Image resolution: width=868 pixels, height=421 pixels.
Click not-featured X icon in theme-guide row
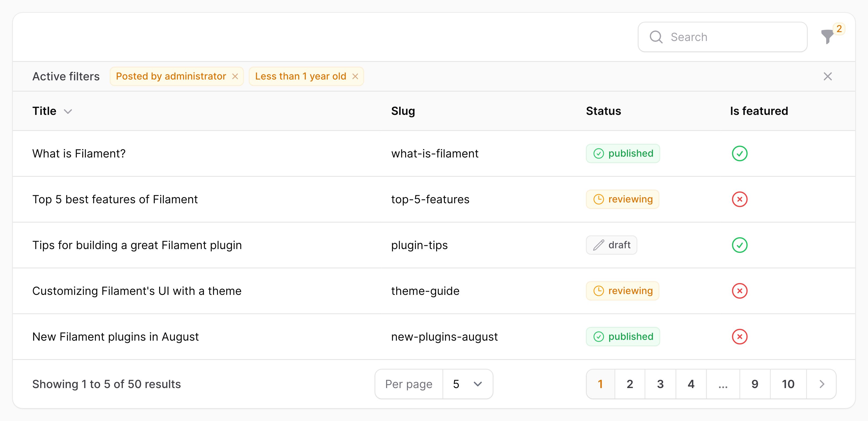(740, 291)
